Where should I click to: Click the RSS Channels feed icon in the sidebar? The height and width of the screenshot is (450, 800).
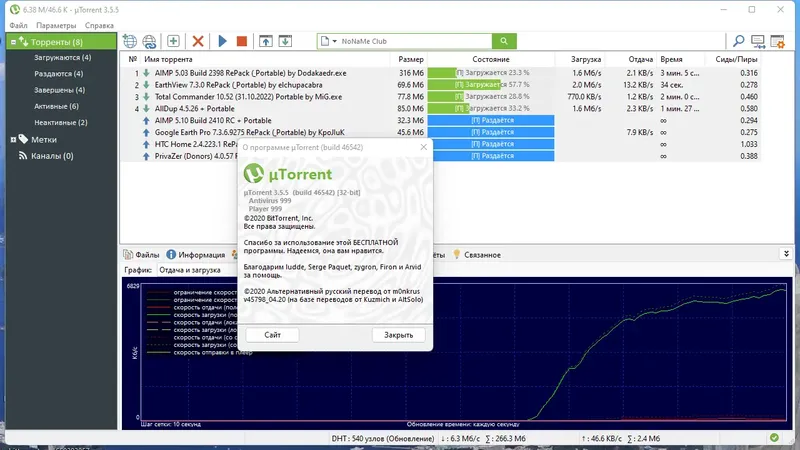pos(23,156)
